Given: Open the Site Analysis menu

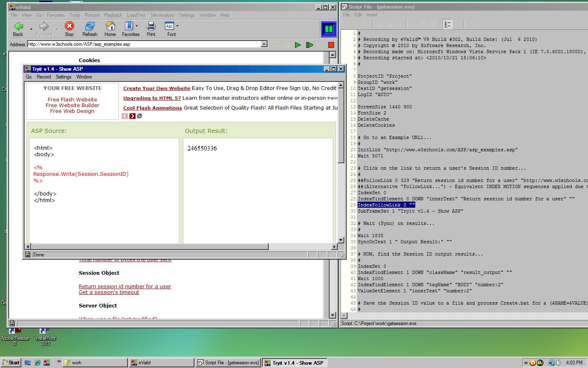Looking at the screenshot, I should (x=162, y=15).
